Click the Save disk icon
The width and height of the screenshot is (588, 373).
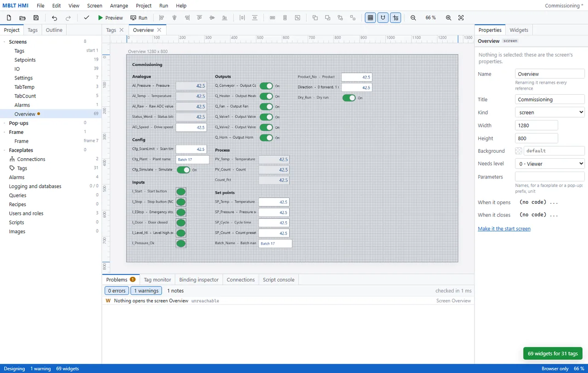pyautogui.click(x=36, y=18)
